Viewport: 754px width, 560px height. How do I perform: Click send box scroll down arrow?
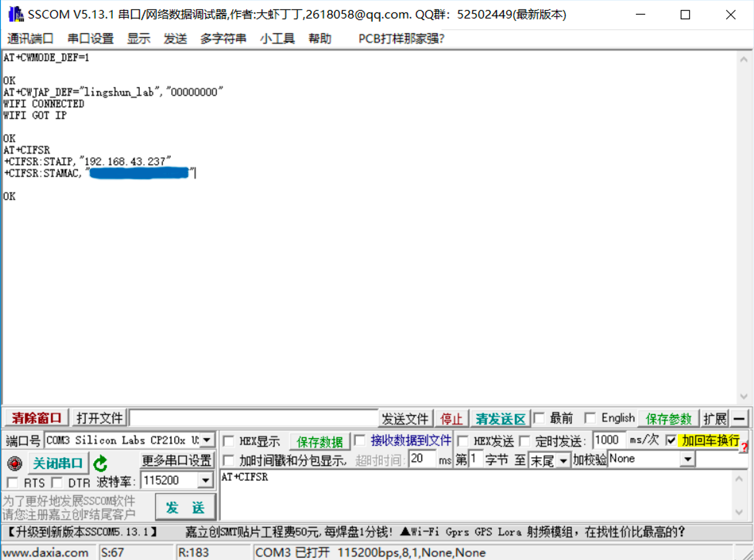739,512
